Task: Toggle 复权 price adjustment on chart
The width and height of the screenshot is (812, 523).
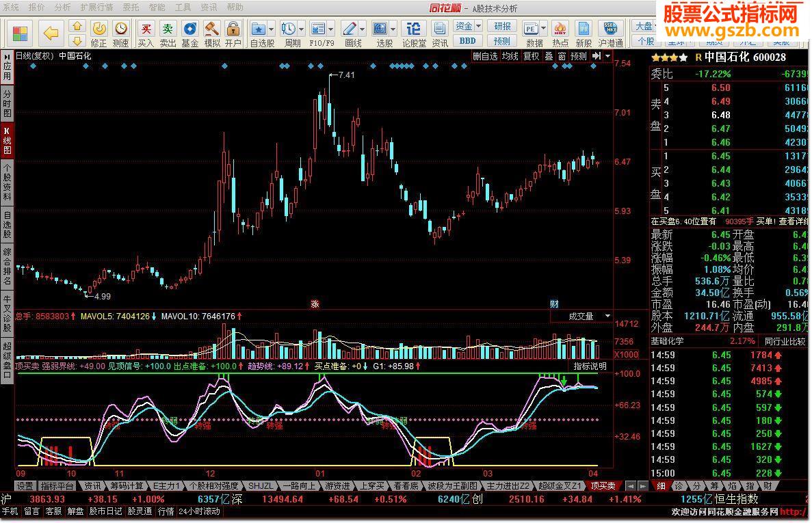Action: [532, 56]
